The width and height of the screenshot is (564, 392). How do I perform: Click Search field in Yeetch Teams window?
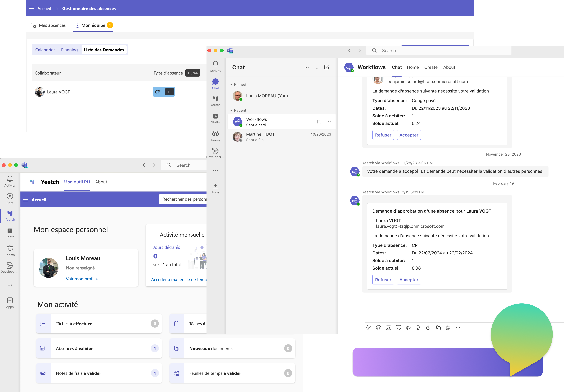point(184,165)
